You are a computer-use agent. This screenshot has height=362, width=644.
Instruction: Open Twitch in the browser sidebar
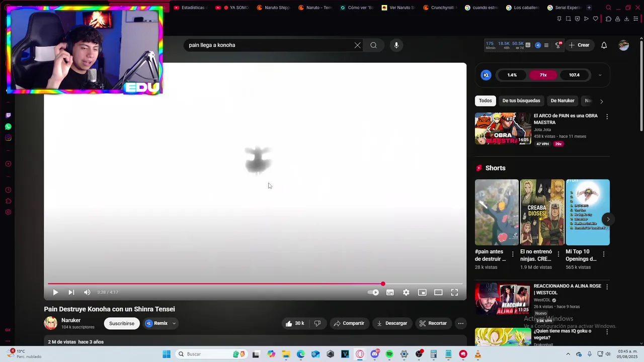point(8,115)
